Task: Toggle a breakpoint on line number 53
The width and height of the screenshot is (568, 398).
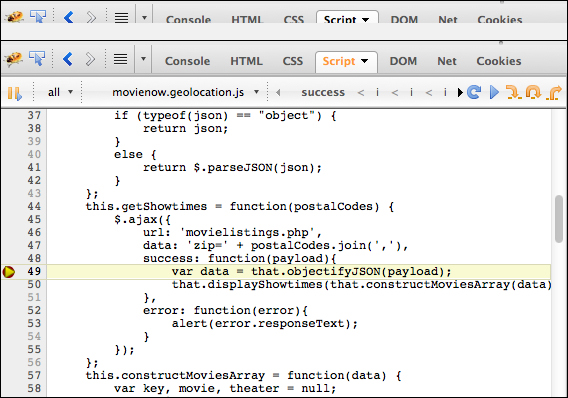Action: click(x=34, y=323)
